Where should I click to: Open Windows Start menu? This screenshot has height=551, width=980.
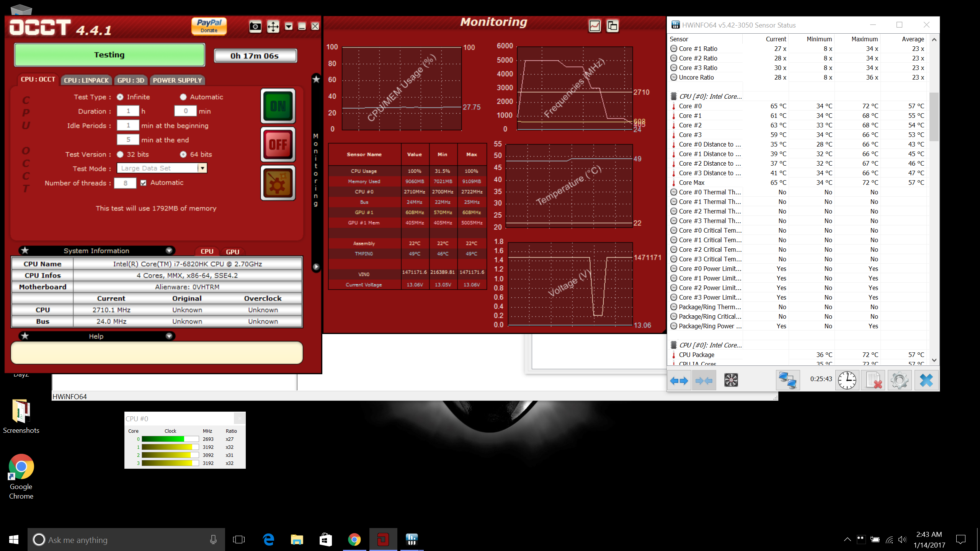click(x=14, y=540)
